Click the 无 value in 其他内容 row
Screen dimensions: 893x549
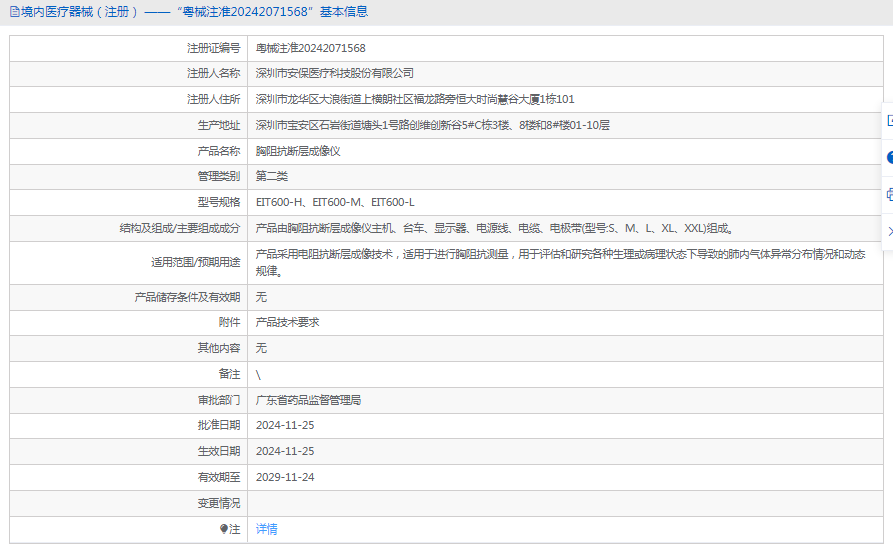261,348
